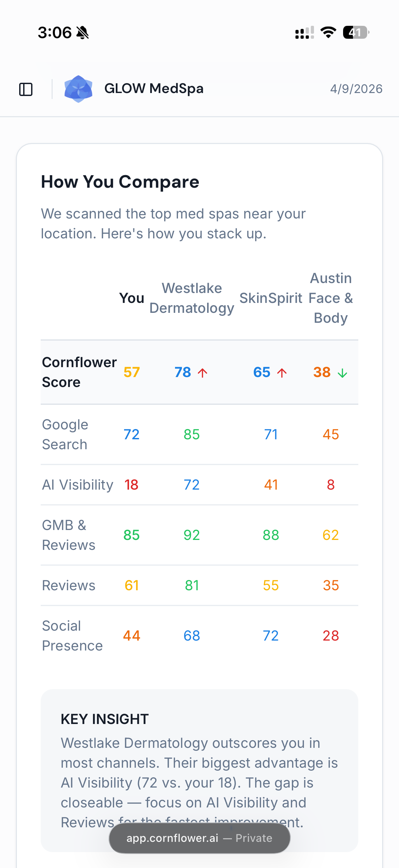Tap the muted bell status icon
Viewport: 399px width, 868px height.
(82, 33)
